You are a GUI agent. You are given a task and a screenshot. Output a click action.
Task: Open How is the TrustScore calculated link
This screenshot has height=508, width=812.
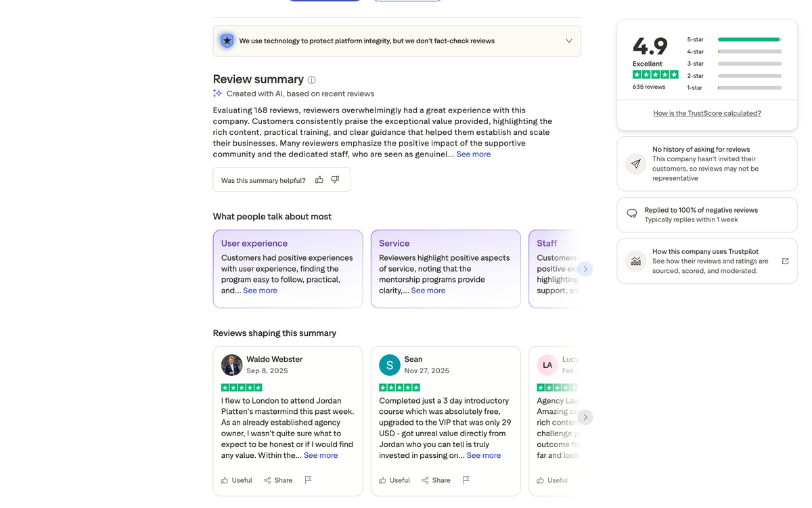tap(707, 113)
